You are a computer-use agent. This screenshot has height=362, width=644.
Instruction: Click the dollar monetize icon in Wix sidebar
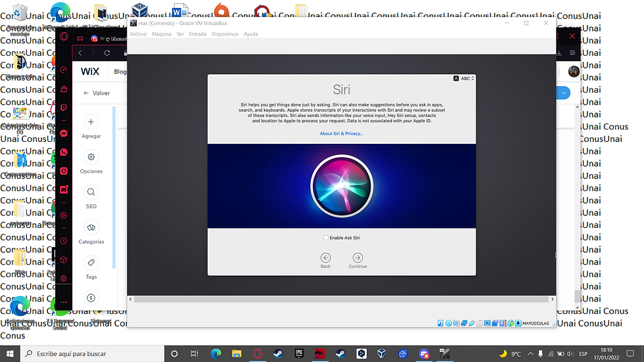click(x=91, y=298)
